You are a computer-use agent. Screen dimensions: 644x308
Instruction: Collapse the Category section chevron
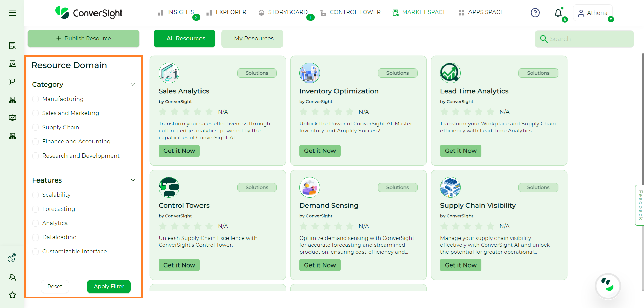click(133, 85)
